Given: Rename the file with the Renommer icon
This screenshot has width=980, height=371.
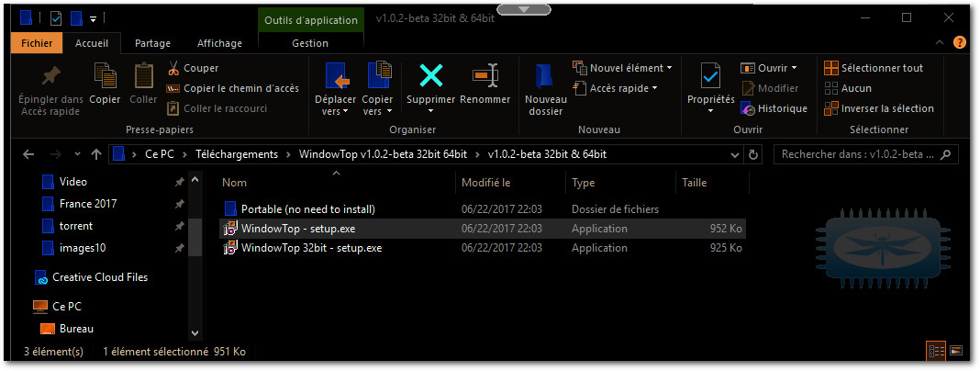Looking at the screenshot, I should 485,75.
